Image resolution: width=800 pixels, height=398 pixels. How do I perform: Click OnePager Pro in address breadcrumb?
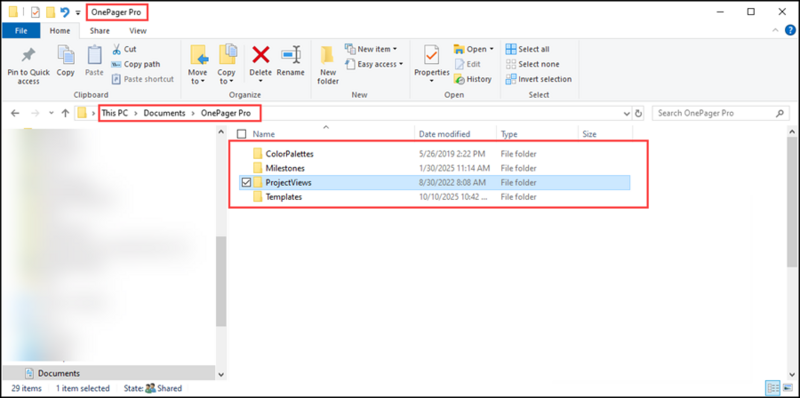(226, 113)
